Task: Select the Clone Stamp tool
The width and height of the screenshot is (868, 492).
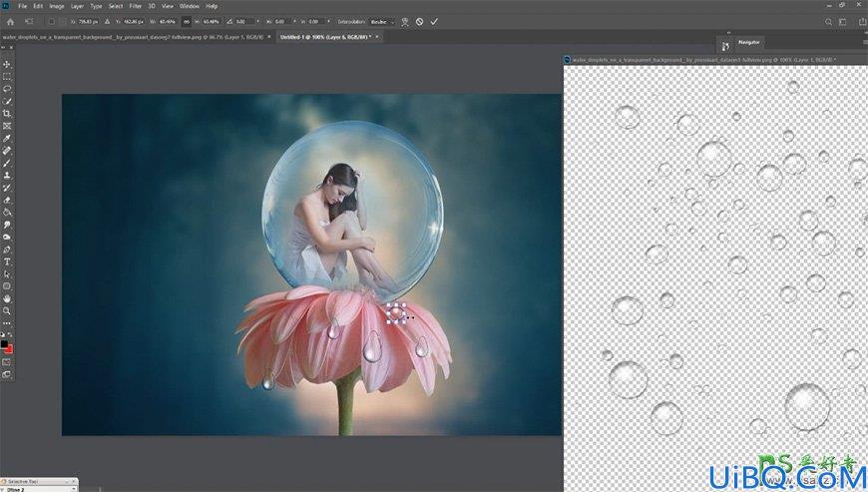Action: (x=7, y=175)
